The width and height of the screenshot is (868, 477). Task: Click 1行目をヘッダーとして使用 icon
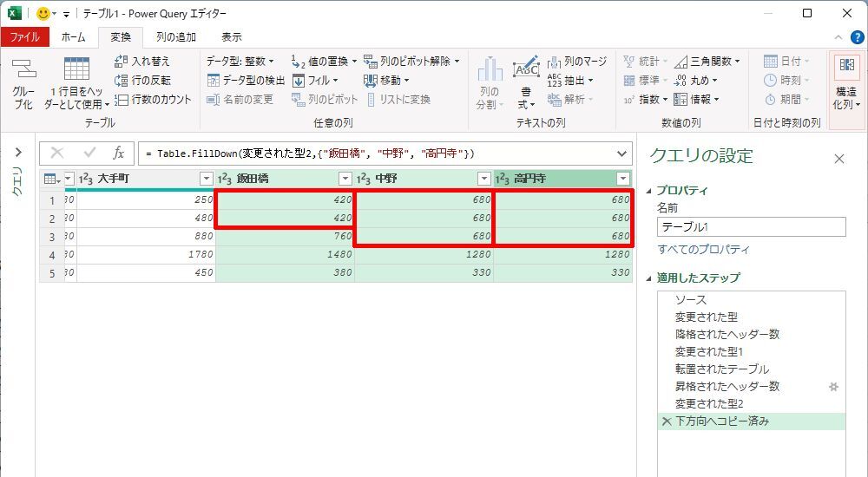pos(75,84)
